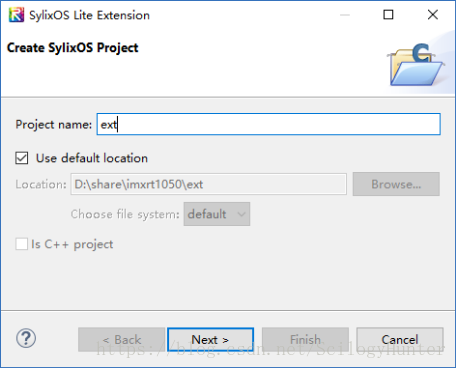
Task: Click the Project name: label
Action: (x=53, y=125)
